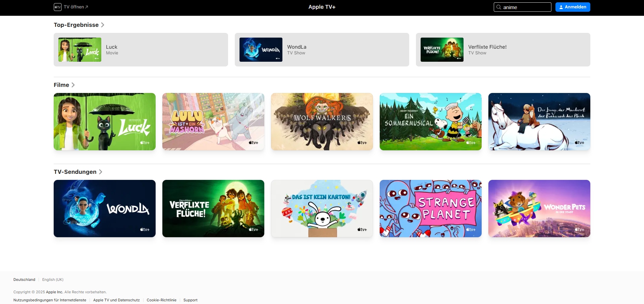This screenshot has width=644, height=304.
Task: Switch language to English (UK)
Action: coord(53,280)
